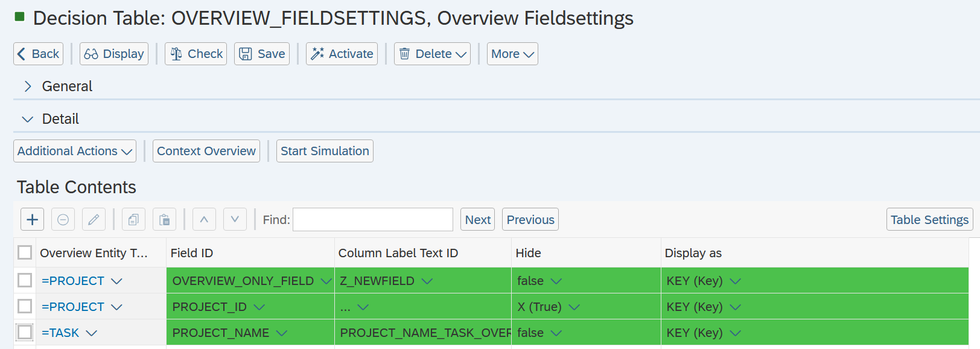This screenshot has width=980, height=349.
Task: Open the Delete dropdown menu
Action: tap(432, 54)
